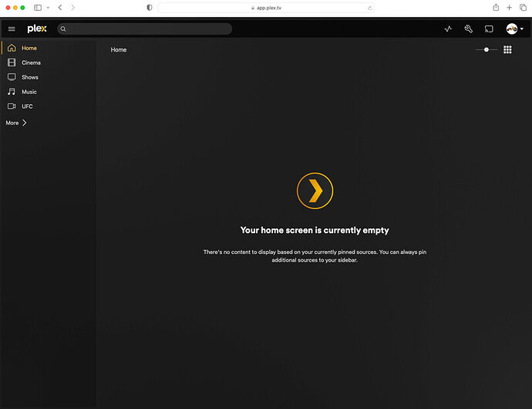
Task: Focus the Plex search field
Action: click(145, 29)
